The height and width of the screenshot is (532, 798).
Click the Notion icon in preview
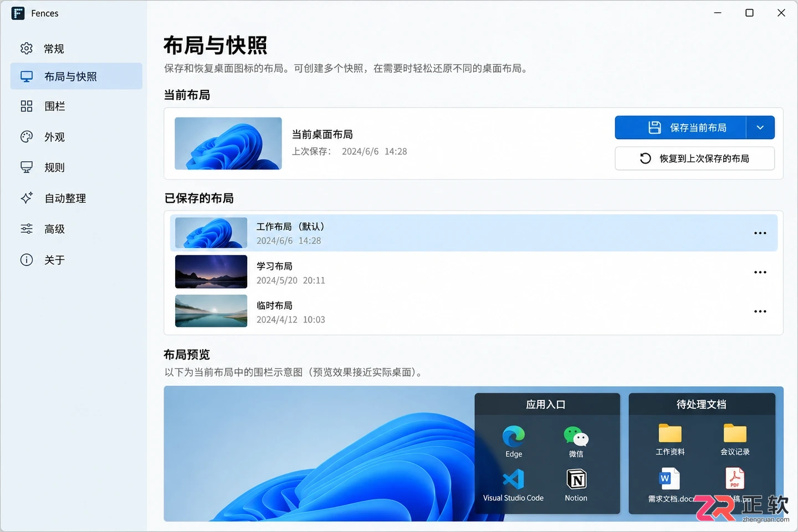click(576, 479)
